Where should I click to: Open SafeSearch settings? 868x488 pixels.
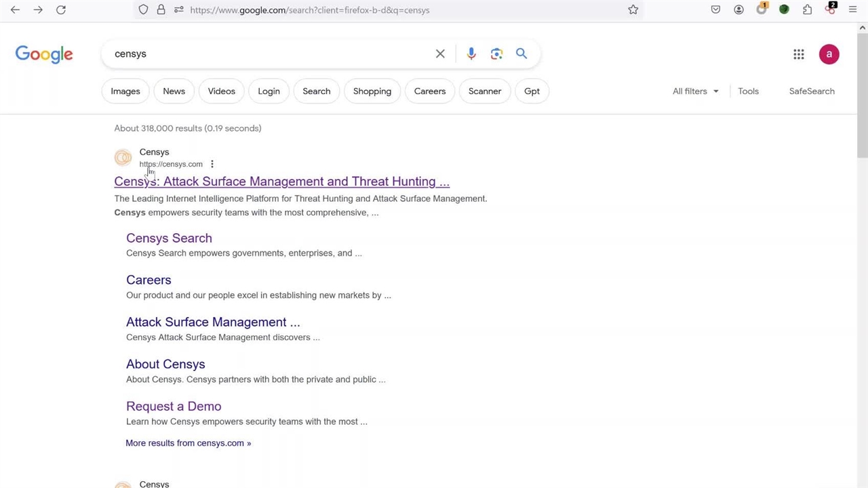[811, 91]
